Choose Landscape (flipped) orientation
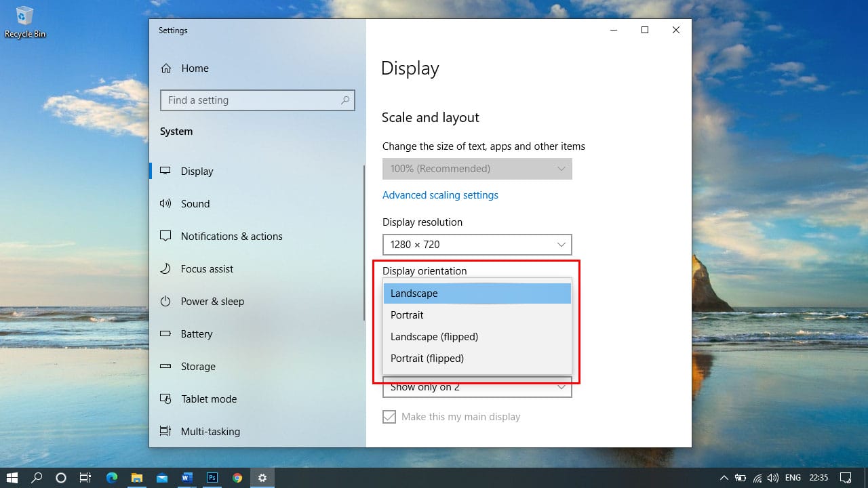 [434, 337]
